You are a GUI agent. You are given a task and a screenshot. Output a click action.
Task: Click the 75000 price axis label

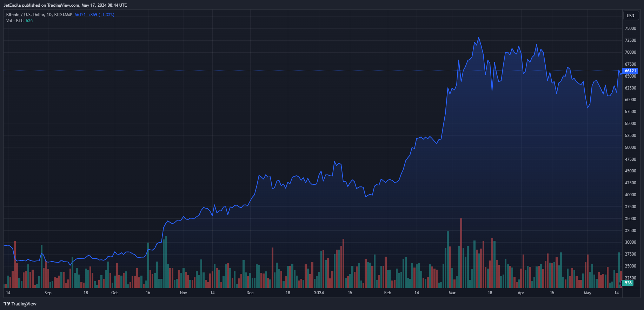click(x=630, y=28)
